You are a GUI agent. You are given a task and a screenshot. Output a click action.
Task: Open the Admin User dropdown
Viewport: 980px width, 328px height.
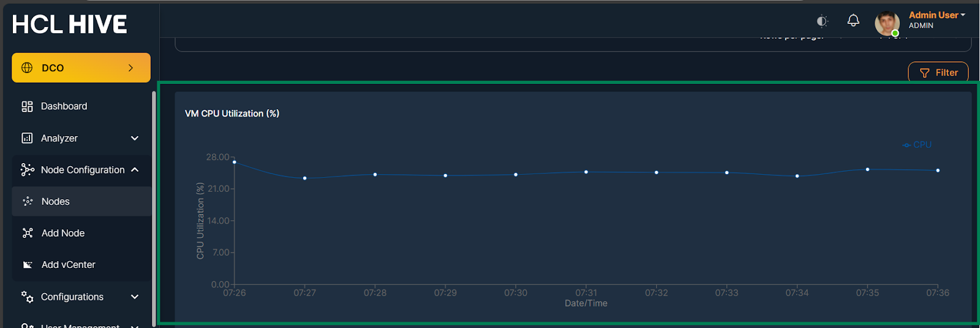pyautogui.click(x=937, y=15)
